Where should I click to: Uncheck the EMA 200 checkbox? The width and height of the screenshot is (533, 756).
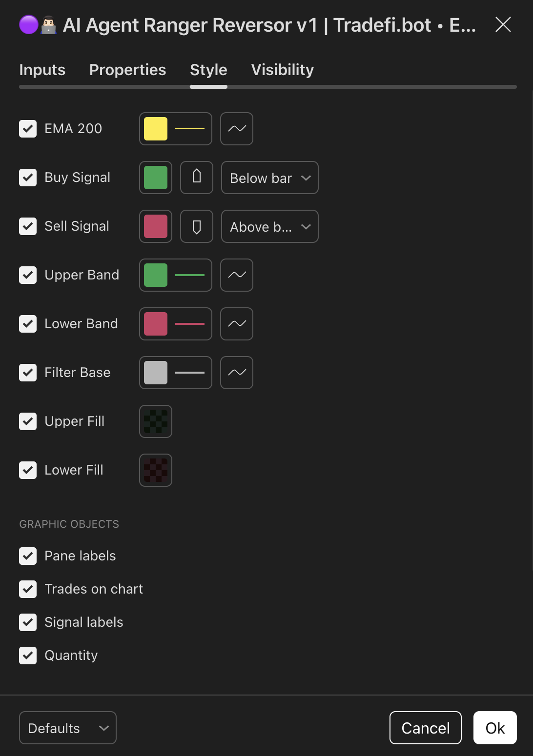click(x=28, y=129)
